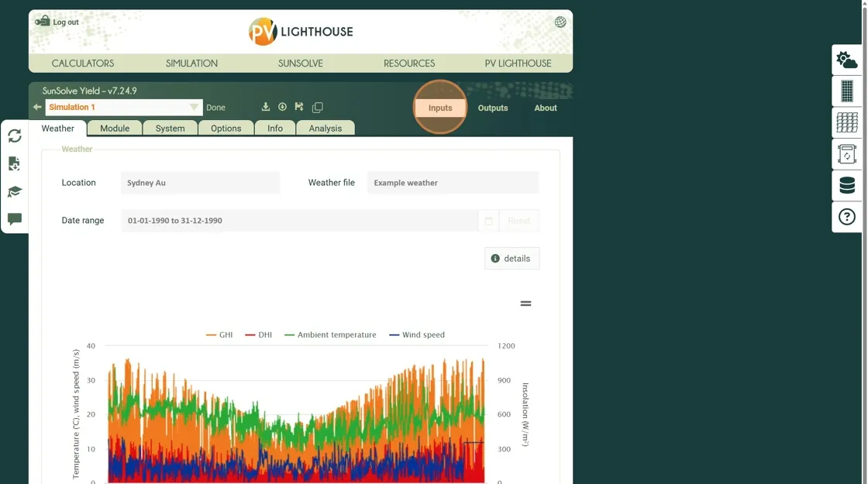
Task: Expand the Simulation 1 dropdown
Action: (194, 108)
